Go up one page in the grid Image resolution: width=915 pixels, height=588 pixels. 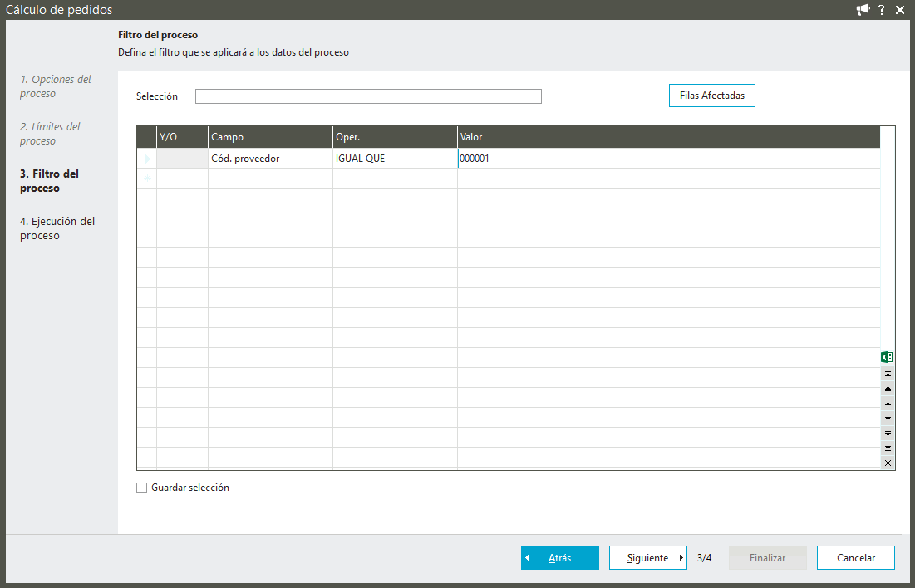(888, 389)
